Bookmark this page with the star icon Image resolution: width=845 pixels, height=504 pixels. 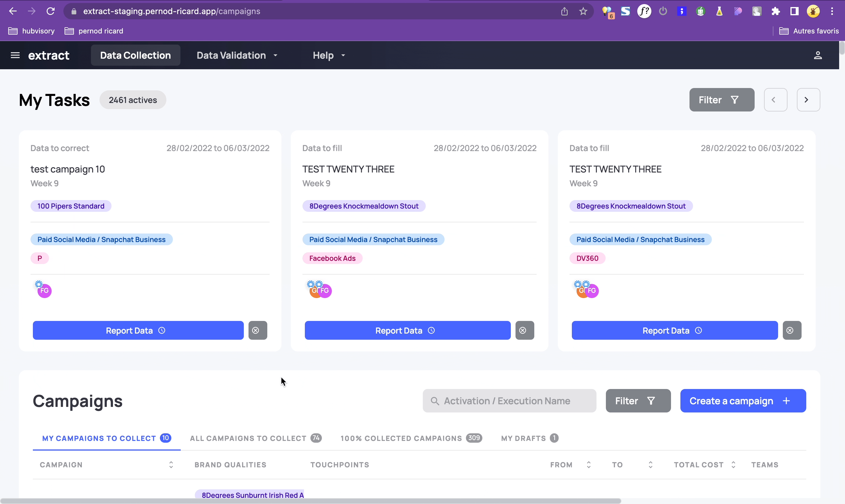(x=583, y=11)
